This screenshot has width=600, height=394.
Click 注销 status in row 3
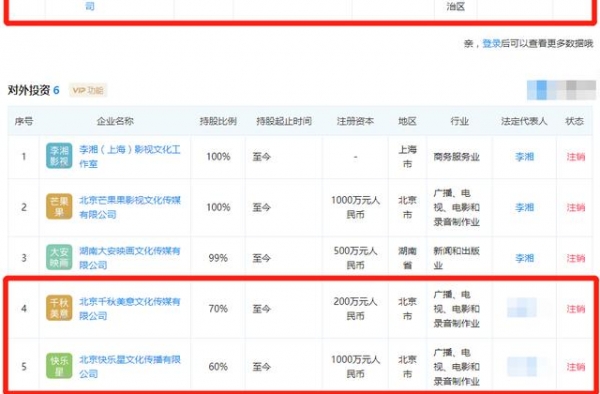576,258
